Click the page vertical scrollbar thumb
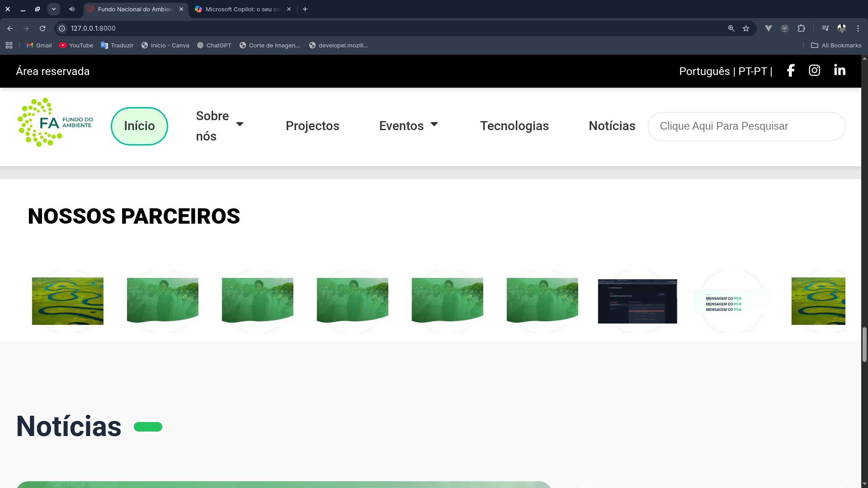Image resolution: width=868 pixels, height=488 pixels. 864,344
